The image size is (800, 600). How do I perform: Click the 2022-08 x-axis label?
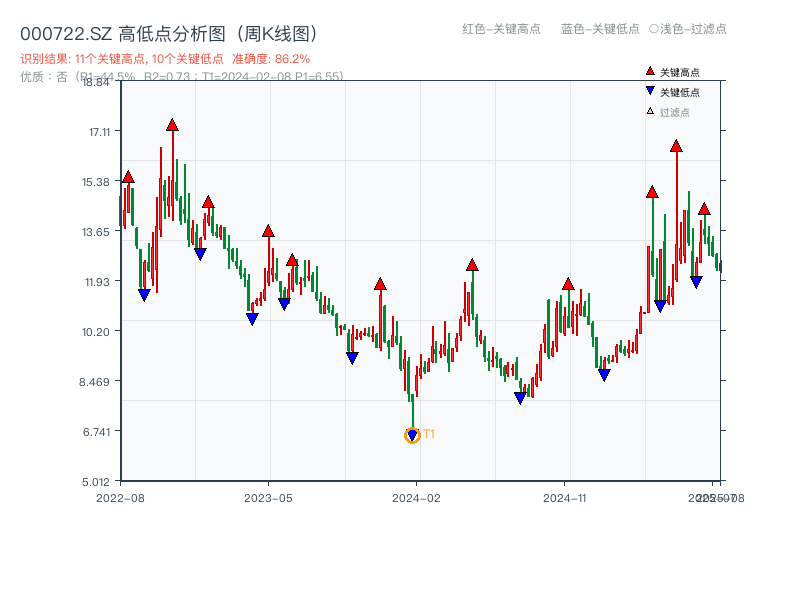(120, 498)
